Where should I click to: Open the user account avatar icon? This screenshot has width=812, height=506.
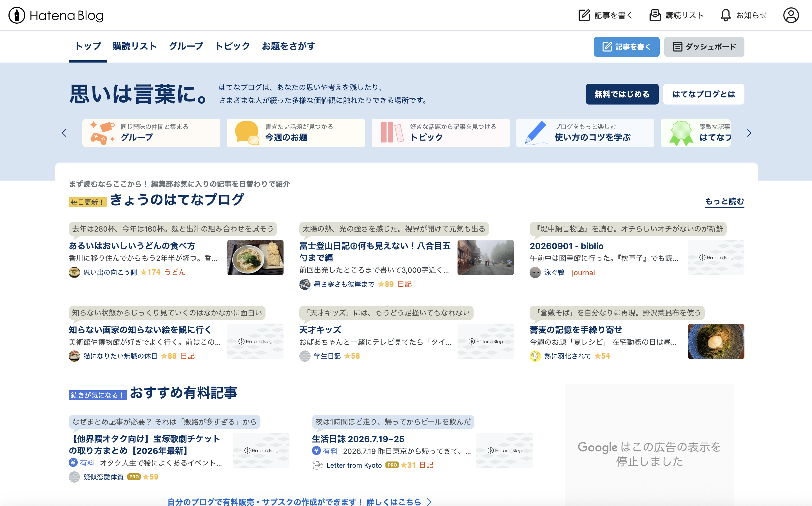point(791,15)
